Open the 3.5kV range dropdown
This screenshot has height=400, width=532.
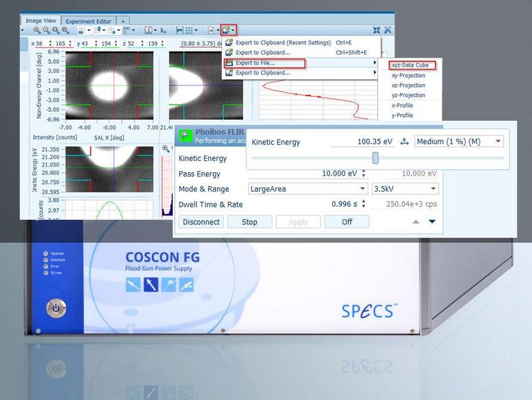point(405,189)
